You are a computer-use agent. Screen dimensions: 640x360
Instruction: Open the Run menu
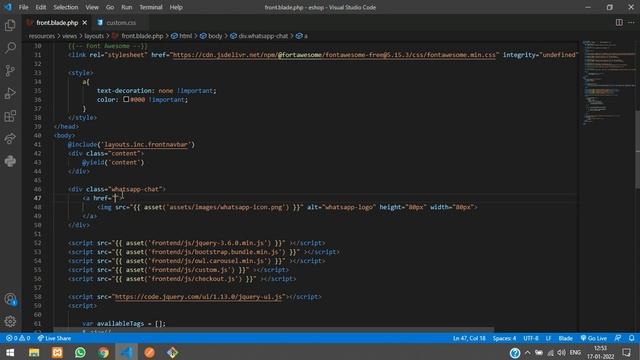tap(127, 7)
